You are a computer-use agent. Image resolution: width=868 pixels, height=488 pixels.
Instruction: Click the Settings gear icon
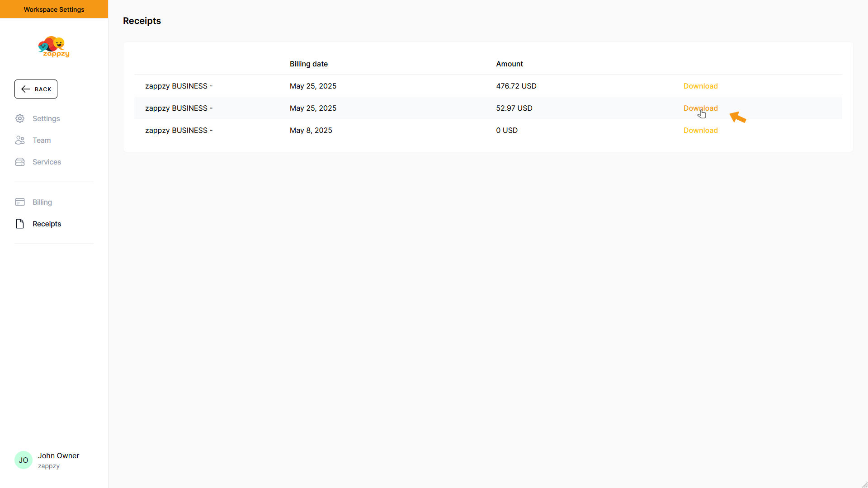pyautogui.click(x=20, y=118)
